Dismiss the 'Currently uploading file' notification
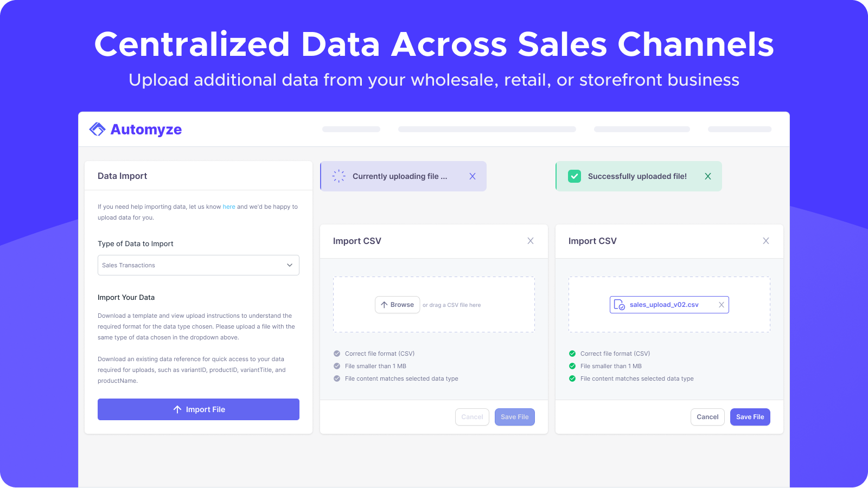Image resolution: width=868 pixels, height=488 pixels. tap(473, 176)
